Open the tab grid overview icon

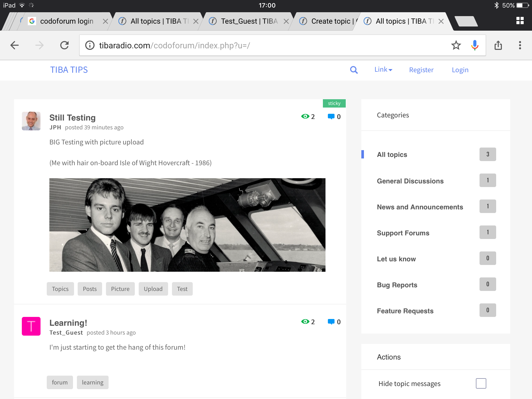(520, 21)
